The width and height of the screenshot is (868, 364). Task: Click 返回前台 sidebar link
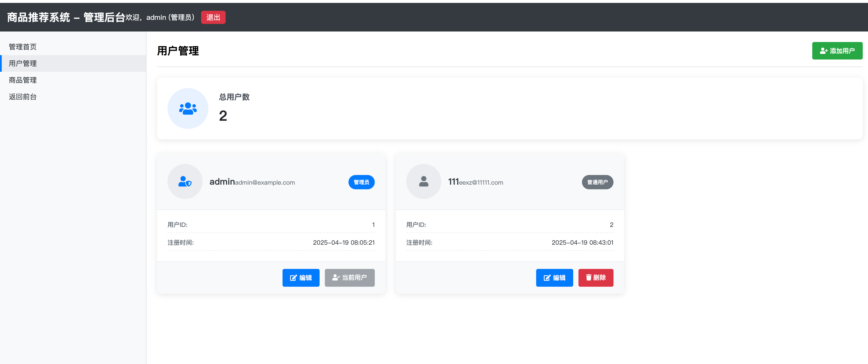pos(22,97)
